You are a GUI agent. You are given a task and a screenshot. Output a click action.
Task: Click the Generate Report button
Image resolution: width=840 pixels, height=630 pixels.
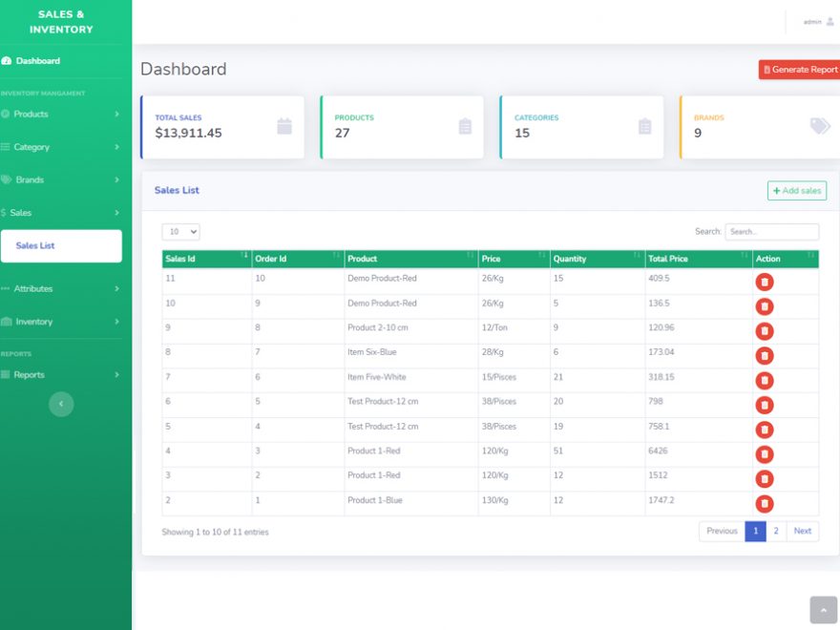[798, 69]
